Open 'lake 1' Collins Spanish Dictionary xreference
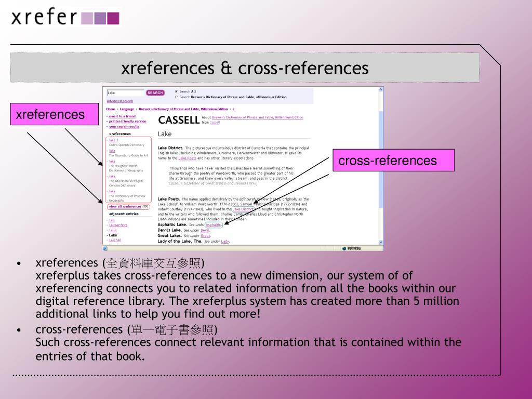The height and width of the screenshot is (399, 532). (x=114, y=140)
